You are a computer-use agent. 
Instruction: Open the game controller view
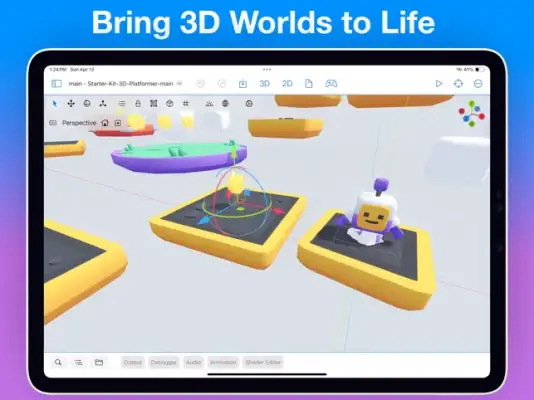(x=331, y=83)
